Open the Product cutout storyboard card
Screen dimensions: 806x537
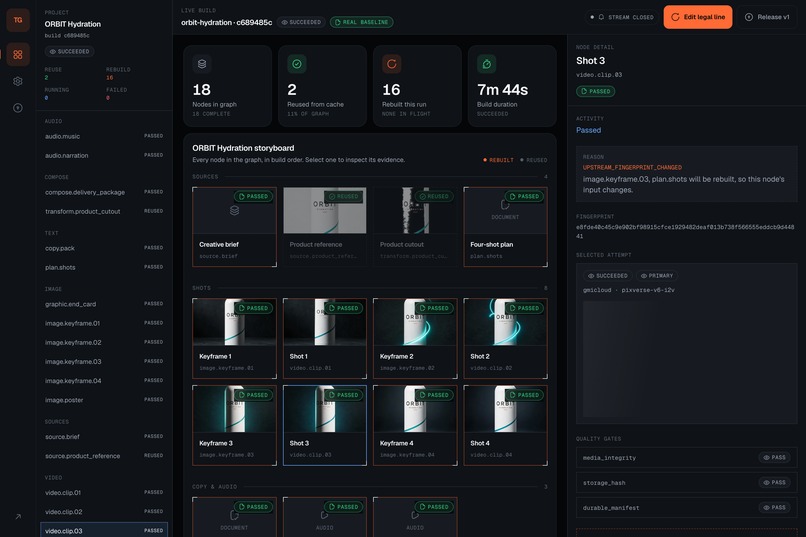coord(415,227)
